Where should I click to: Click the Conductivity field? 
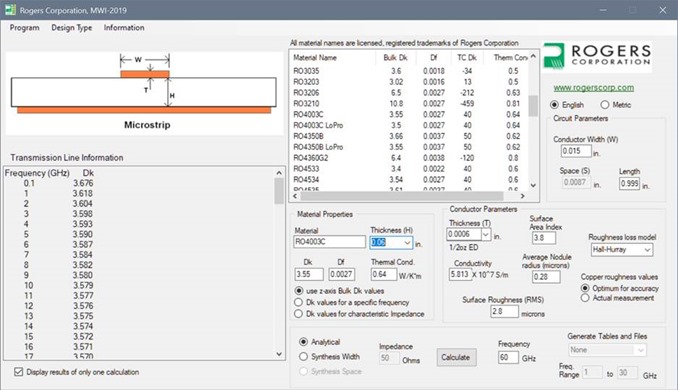click(460, 275)
